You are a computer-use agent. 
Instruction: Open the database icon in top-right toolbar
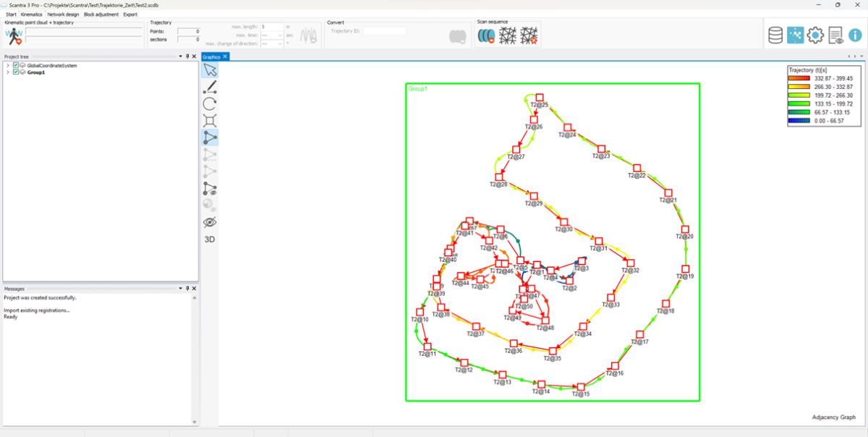click(775, 35)
